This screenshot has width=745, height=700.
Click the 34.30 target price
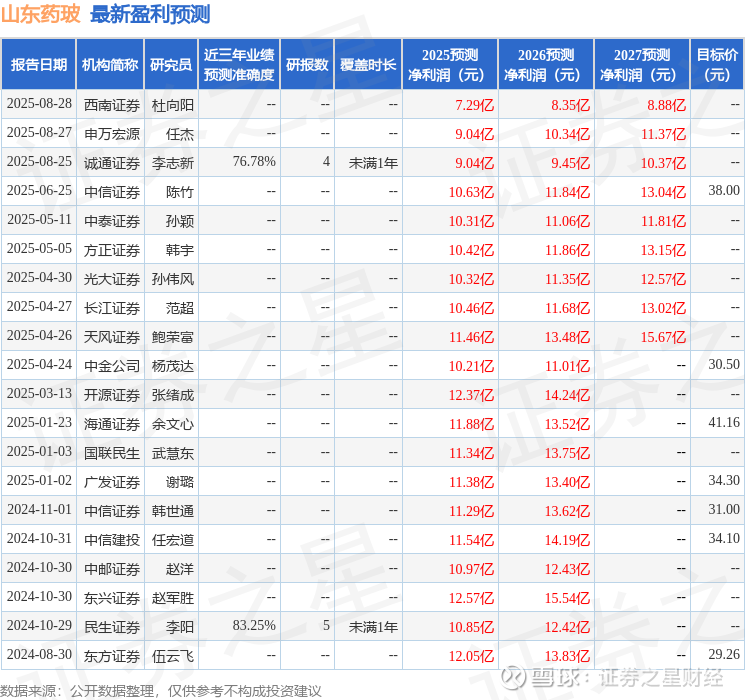724,480
